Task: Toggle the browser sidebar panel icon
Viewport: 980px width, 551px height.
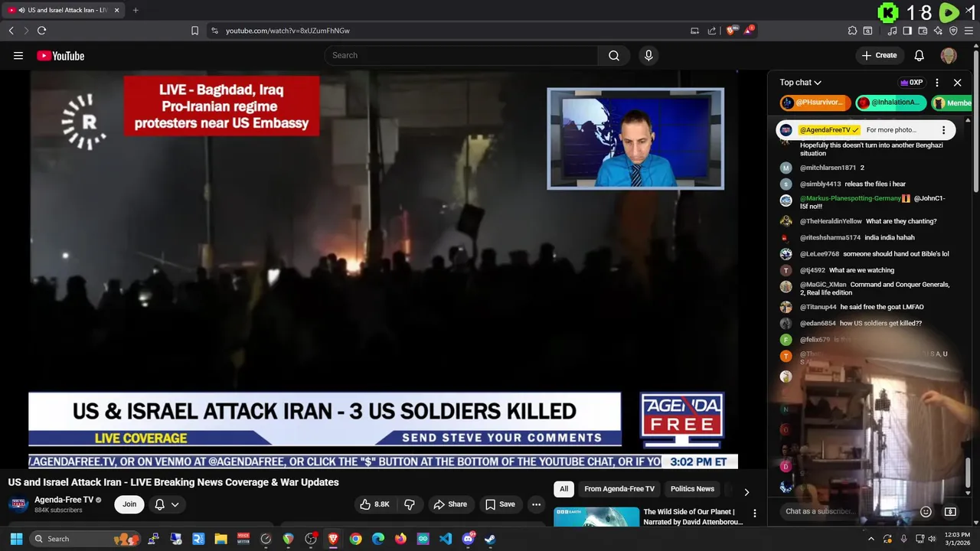Action: pos(907,31)
